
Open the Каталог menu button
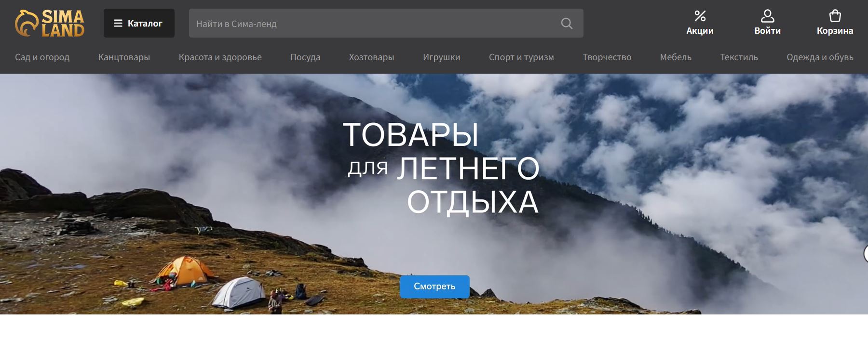coord(139,23)
